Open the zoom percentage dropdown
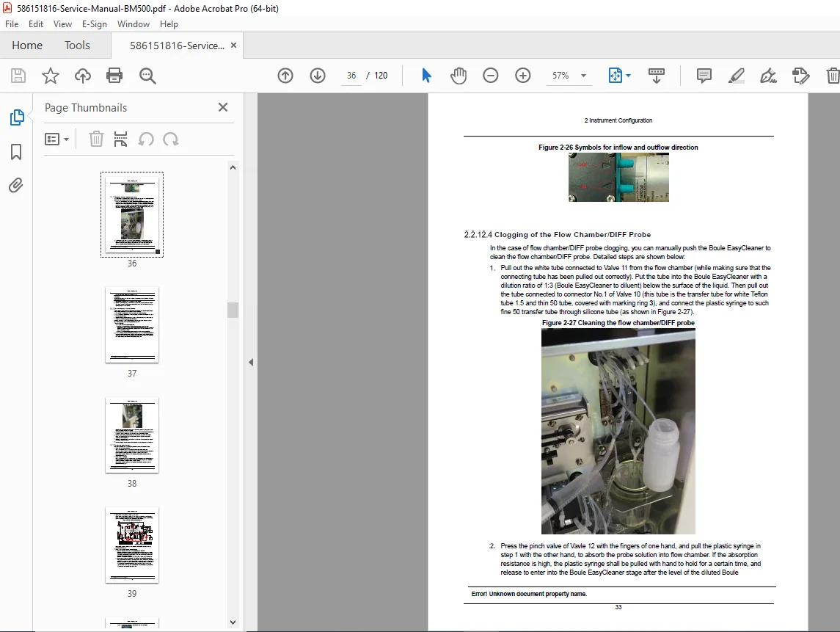The height and width of the screenshot is (632, 840). point(583,76)
